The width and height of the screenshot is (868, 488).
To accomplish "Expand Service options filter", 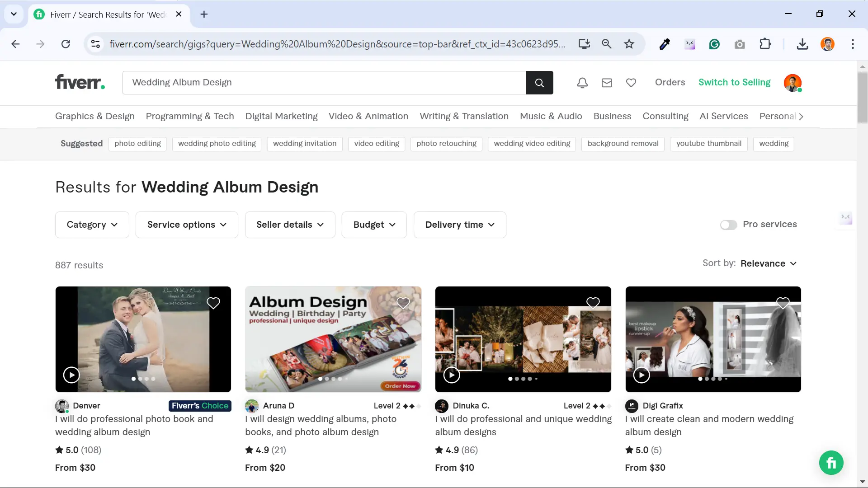I will point(187,225).
